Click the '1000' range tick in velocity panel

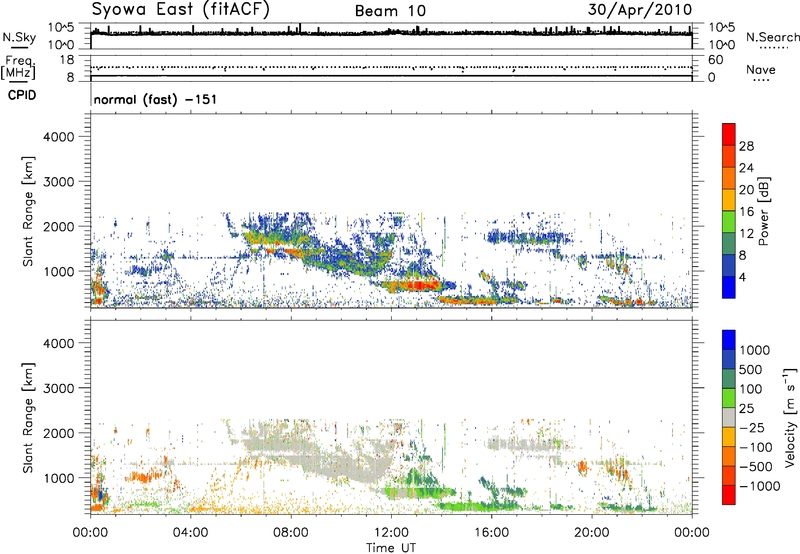click(59, 478)
